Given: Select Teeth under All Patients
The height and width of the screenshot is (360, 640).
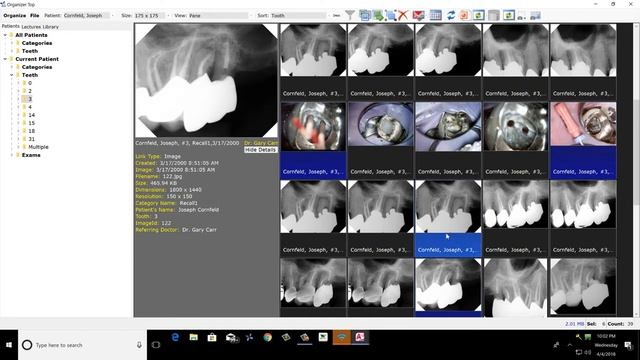Looking at the screenshot, I should click(x=30, y=51).
